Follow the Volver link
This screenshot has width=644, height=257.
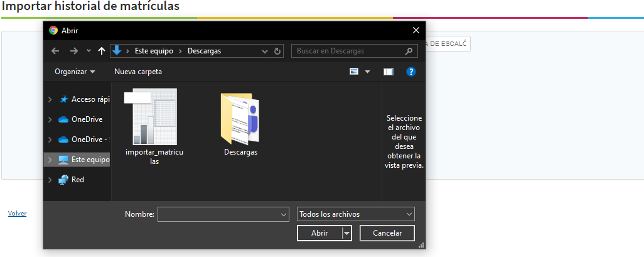click(x=17, y=214)
